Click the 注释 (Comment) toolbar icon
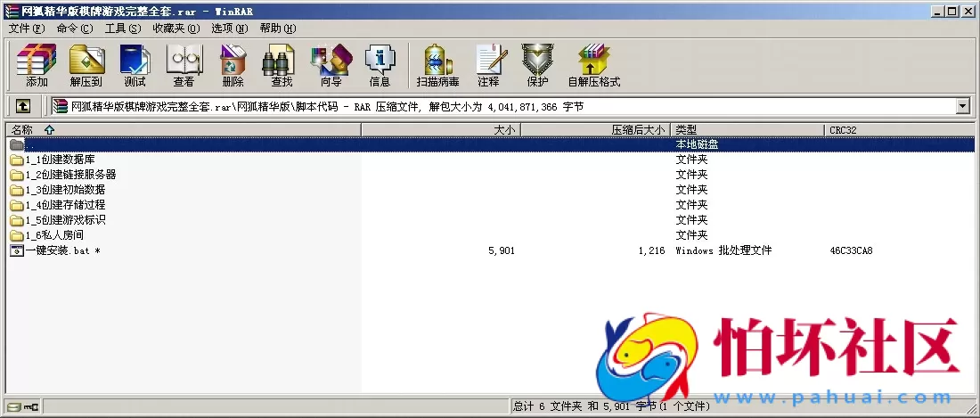980x418 pixels. tap(489, 65)
